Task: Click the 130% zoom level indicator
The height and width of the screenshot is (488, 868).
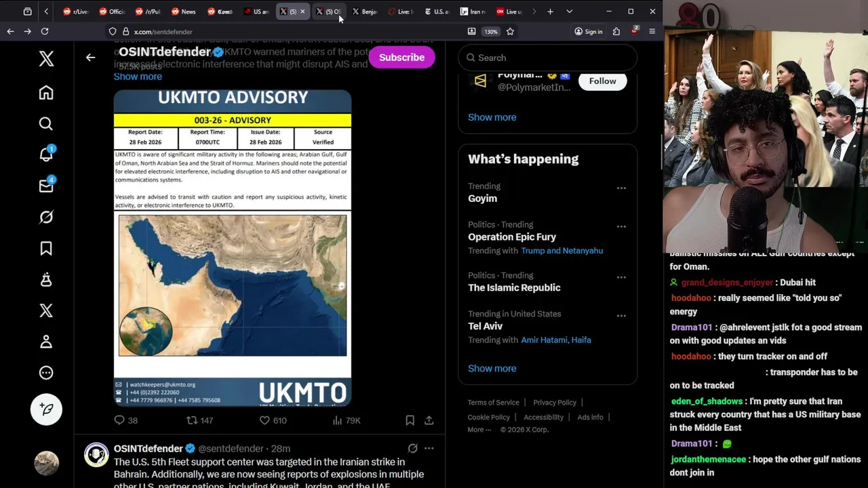Action: click(x=491, y=31)
